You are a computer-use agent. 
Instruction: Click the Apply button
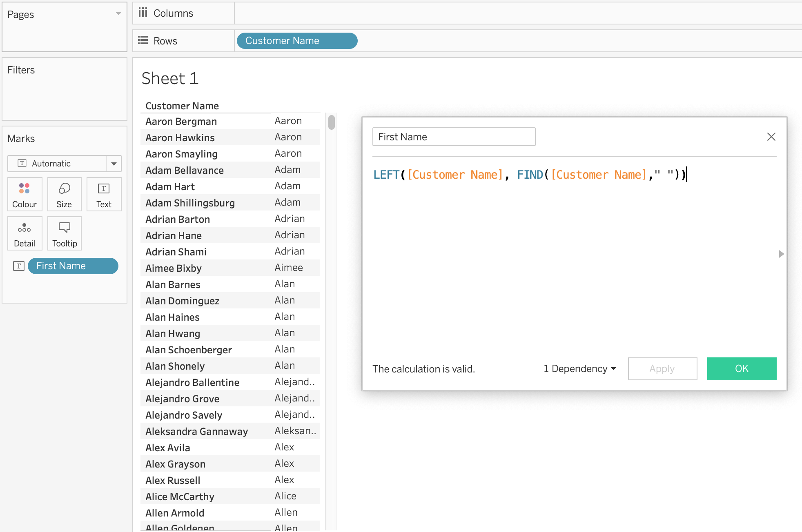[x=662, y=369]
